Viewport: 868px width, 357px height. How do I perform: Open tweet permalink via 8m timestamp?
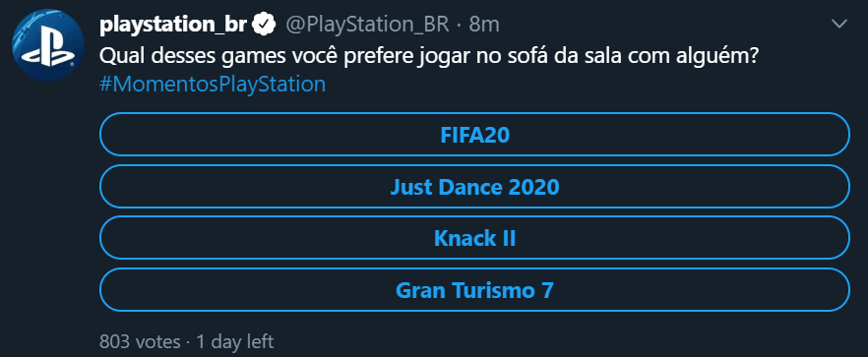(x=484, y=25)
